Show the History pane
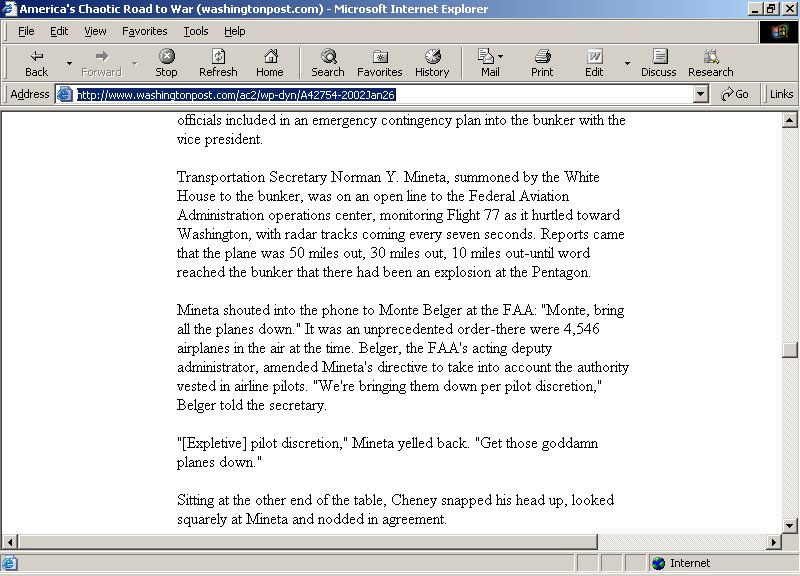 pyautogui.click(x=432, y=62)
